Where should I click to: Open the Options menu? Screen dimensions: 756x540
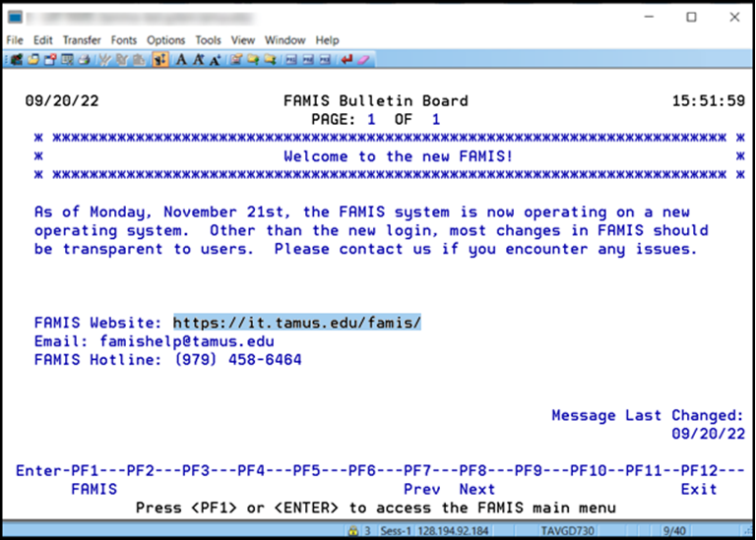[x=165, y=40]
